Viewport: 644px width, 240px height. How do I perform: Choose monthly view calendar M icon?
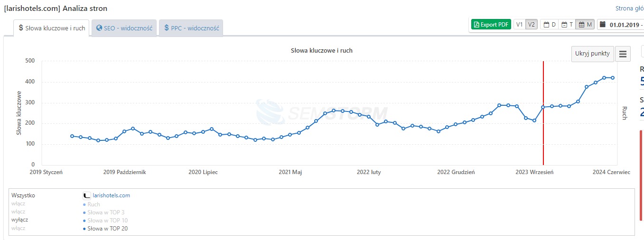(585, 25)
